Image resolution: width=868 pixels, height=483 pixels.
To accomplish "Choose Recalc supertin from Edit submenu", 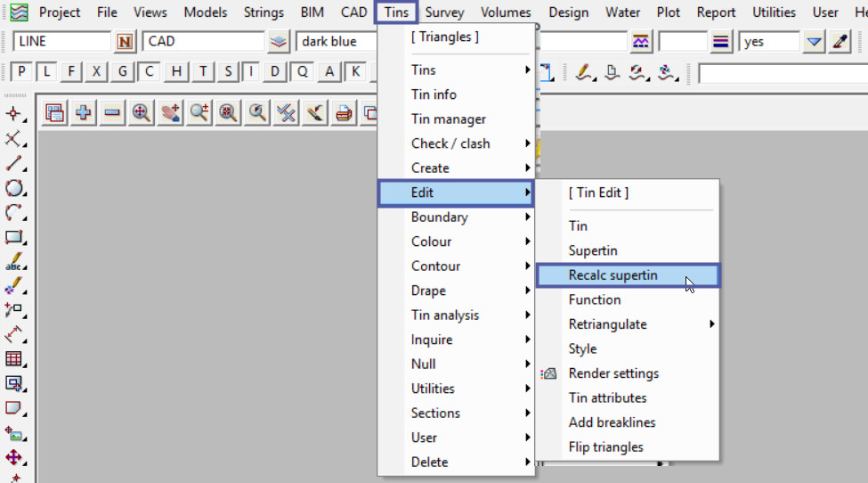I will click(x=613, y=275).
